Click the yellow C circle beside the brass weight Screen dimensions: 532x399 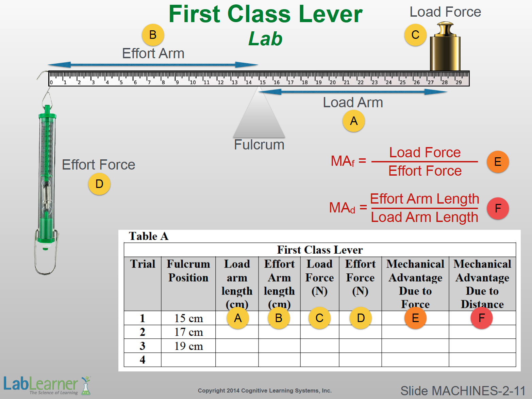415,35
